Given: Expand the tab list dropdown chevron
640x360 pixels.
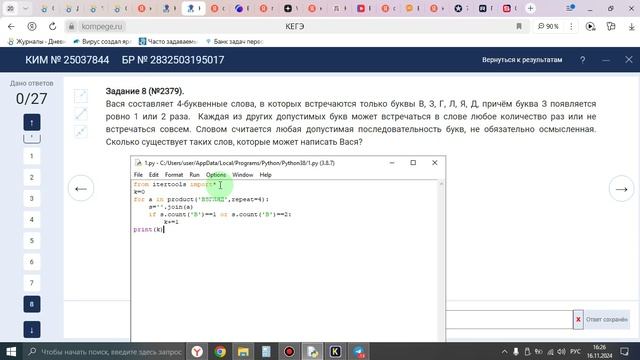Looking at the screenshot, I should click(25, 8).
